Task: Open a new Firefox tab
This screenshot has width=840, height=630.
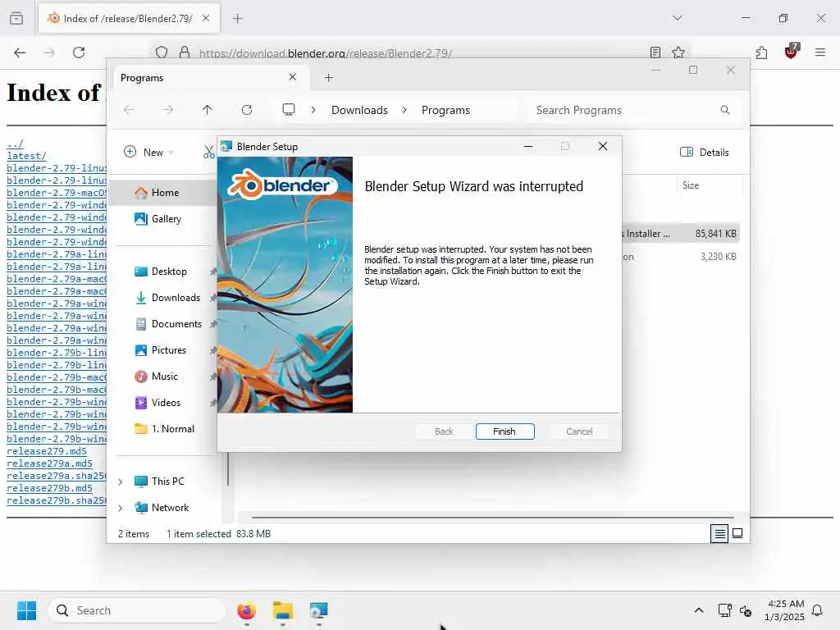Action: coord(238,19)
